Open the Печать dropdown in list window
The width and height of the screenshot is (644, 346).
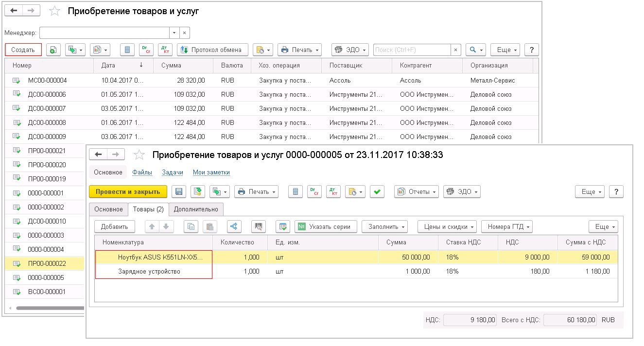(299, 50)
